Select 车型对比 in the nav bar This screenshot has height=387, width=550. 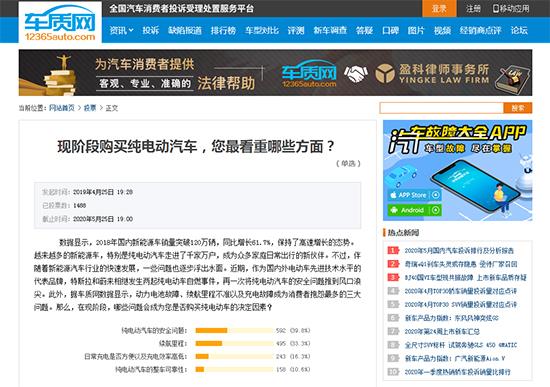coord(262,31)
